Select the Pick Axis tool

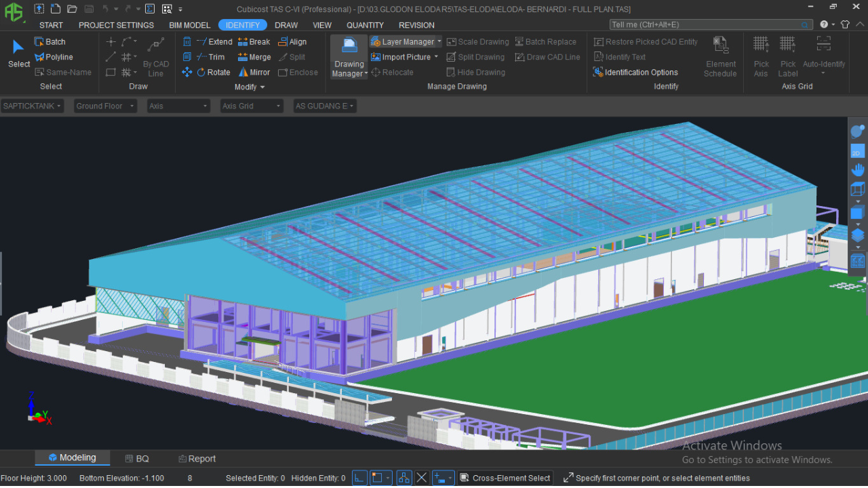coord(761,54)
